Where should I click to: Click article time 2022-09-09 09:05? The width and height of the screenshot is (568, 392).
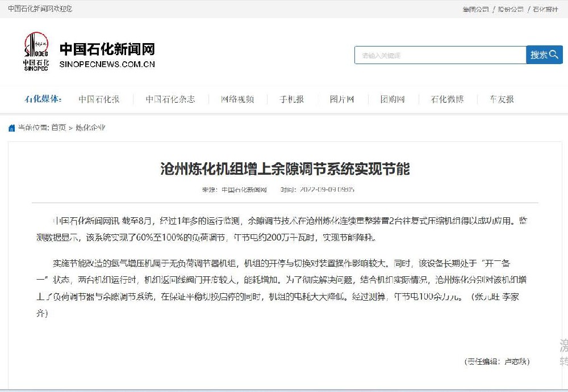coord(318,189)
